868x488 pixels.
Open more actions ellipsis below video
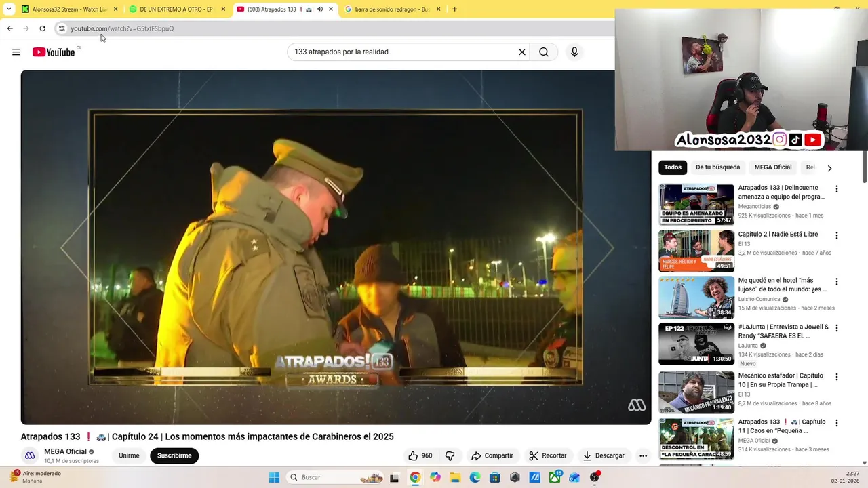[x=643, y=455]
